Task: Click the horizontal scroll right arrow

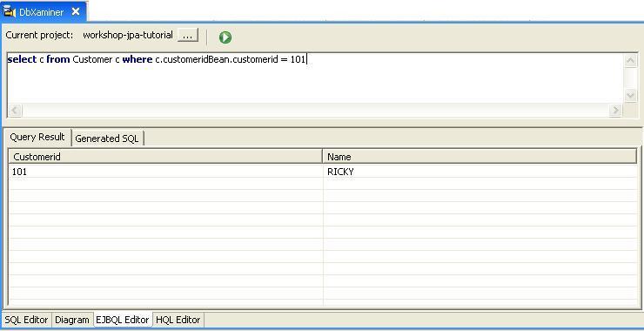Action: tap(615, 111)
